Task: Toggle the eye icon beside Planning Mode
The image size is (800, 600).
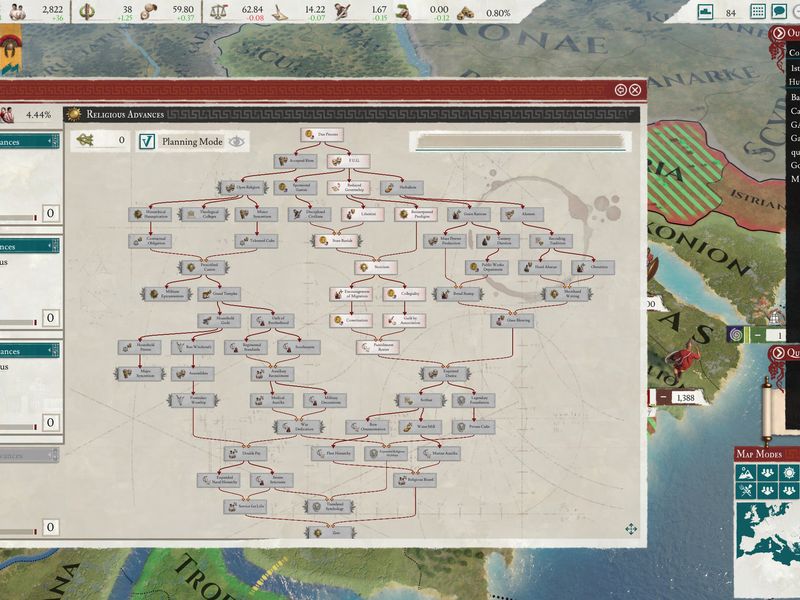Action: point(236,142)
